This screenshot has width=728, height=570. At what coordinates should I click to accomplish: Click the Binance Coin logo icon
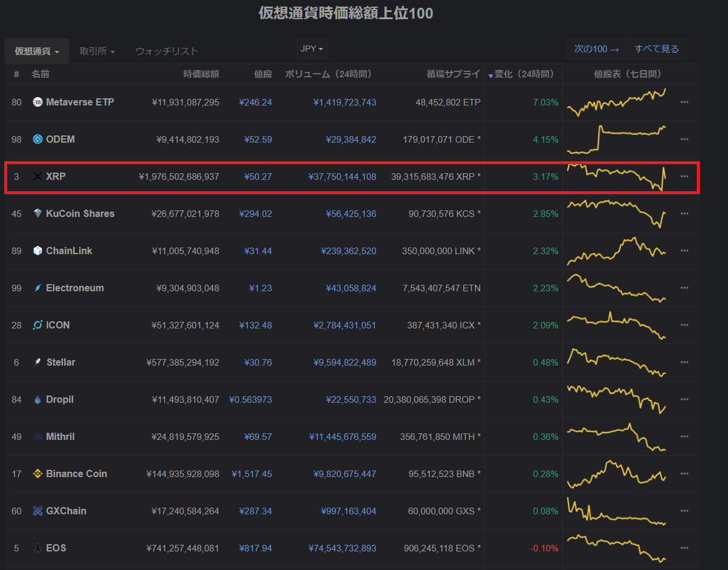point(38,474)
